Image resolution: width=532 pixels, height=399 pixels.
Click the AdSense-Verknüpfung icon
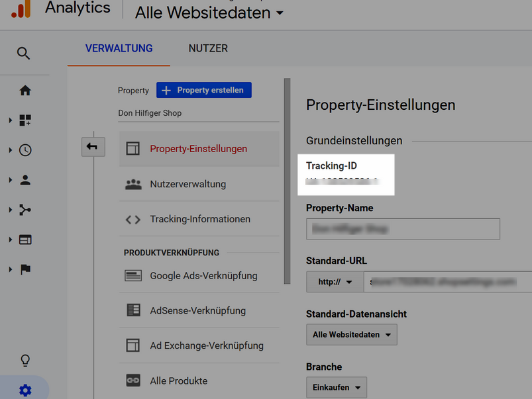click(133, 310)
